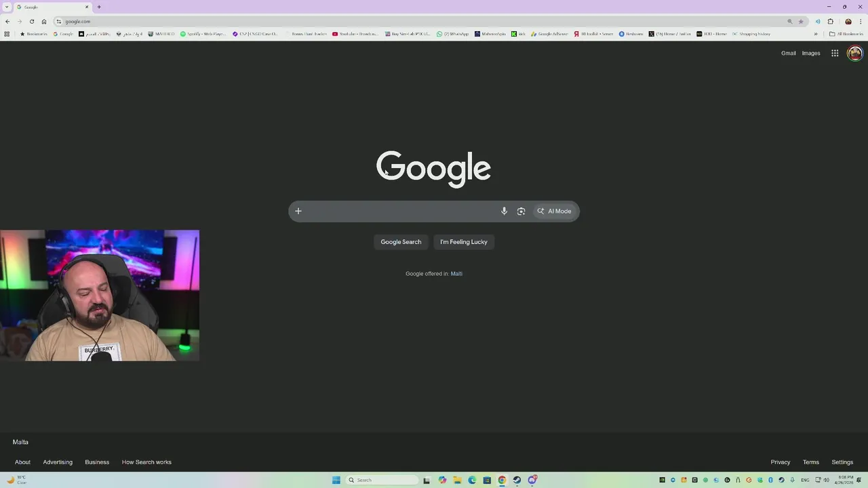Image resolution: width=868 pixels, height=488 pixels.
Task: Open Steam from the taskbar
Action: click(x=517, y=480)
